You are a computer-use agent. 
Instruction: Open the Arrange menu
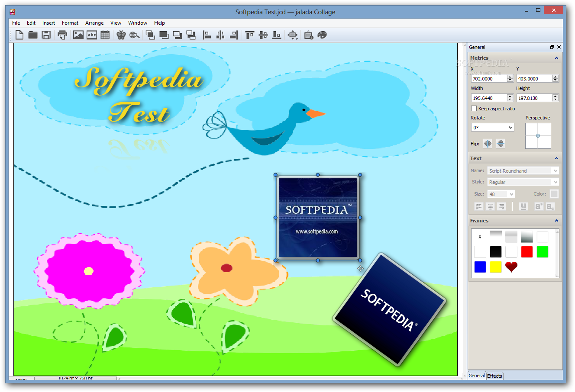[x=94, y=23]
